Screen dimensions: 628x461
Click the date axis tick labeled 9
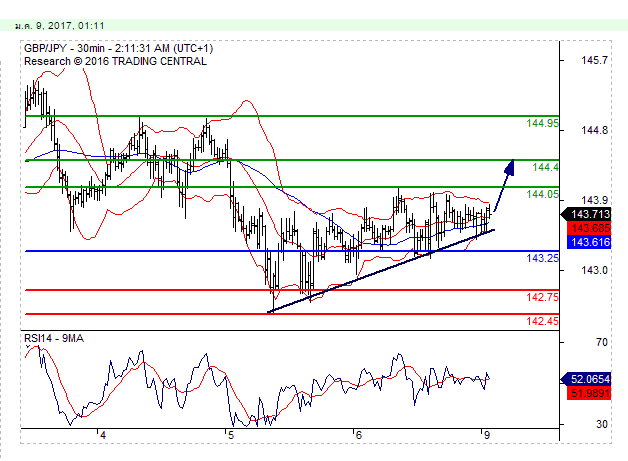click(x=486, y=435)
